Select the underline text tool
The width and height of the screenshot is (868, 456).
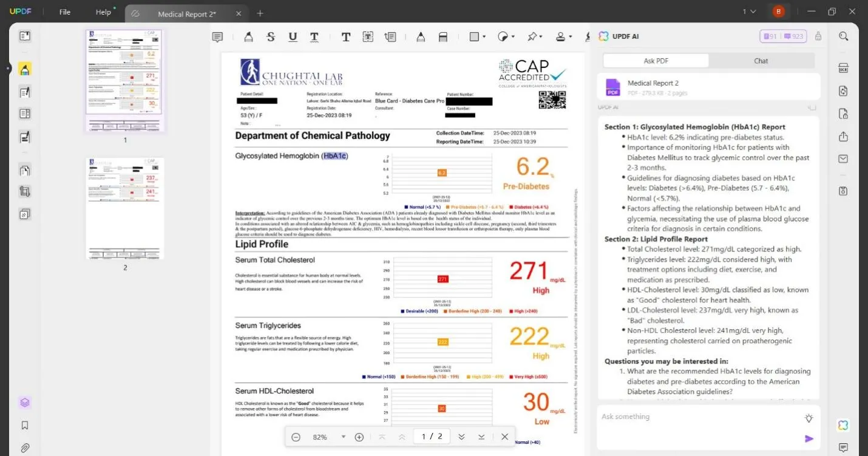click(293, 37)
